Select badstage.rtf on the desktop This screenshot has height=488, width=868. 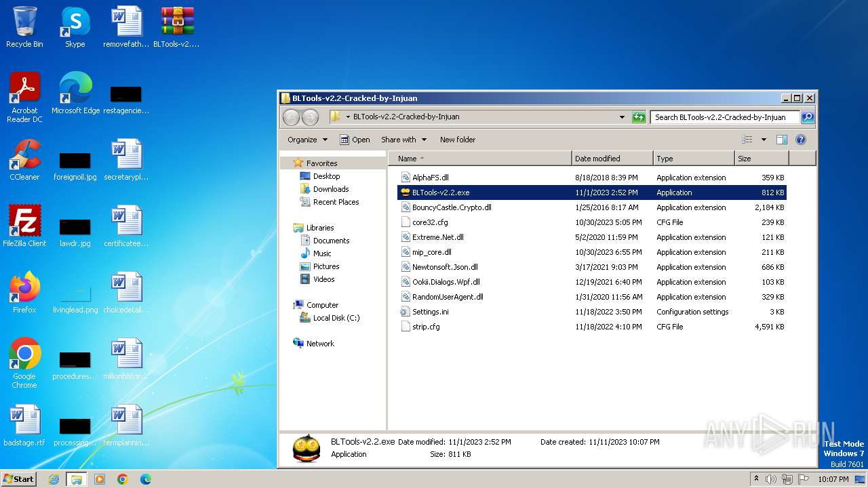24,426
